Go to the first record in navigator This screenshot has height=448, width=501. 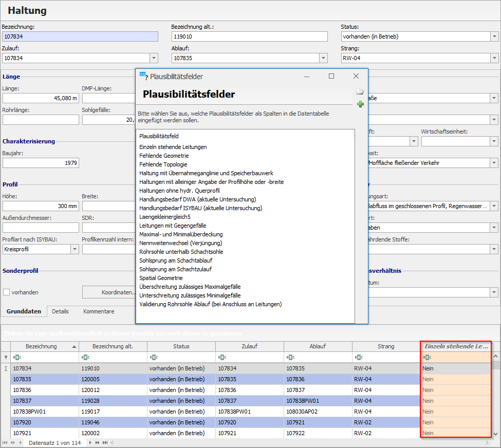(x=5, y=442)
